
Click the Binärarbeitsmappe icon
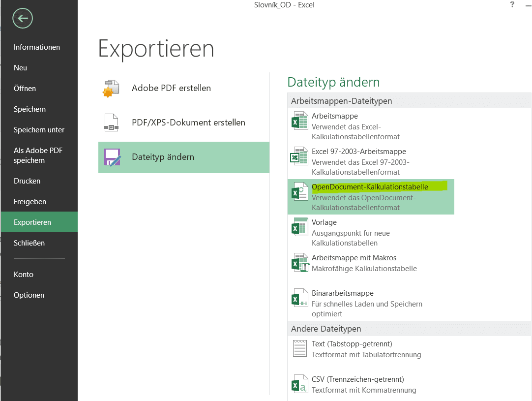coord(299,298)
